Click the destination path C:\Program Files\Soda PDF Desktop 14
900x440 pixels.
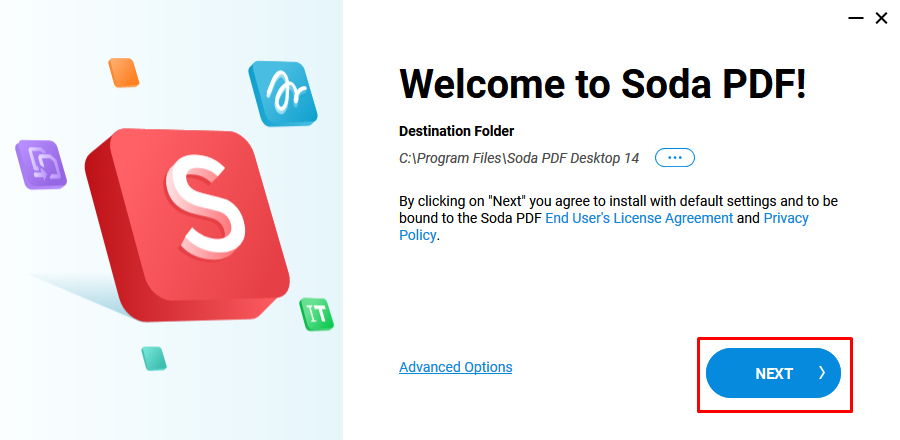[x=519, y=158]
